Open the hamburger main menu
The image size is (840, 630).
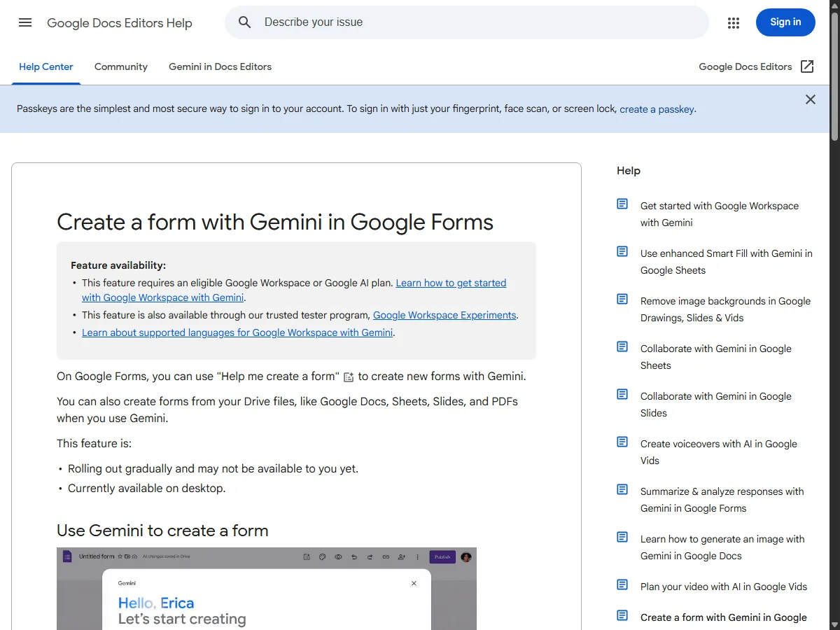25,22
